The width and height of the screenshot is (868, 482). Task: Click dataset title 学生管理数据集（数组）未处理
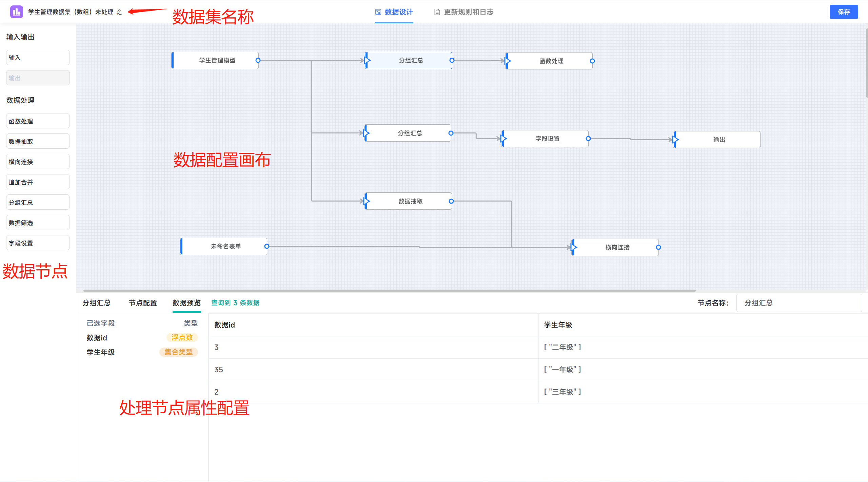click(x=71, y=12)
